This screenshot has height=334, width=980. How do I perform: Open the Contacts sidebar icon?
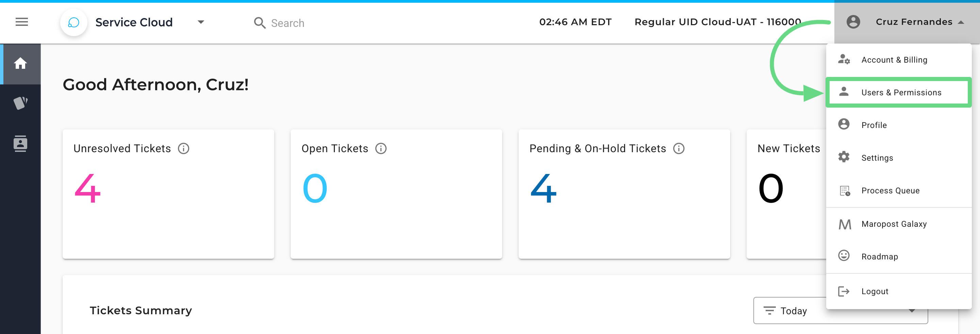20,144
